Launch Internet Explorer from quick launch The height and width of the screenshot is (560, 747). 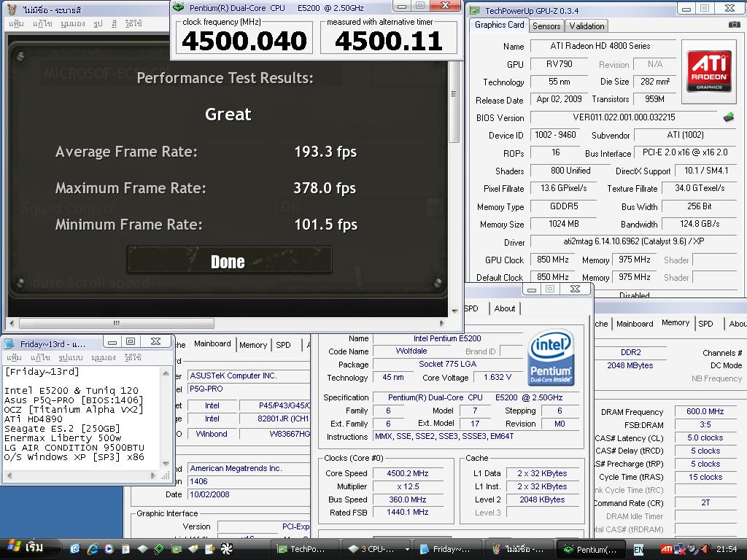pyautogui.click(x=93, y=548)
